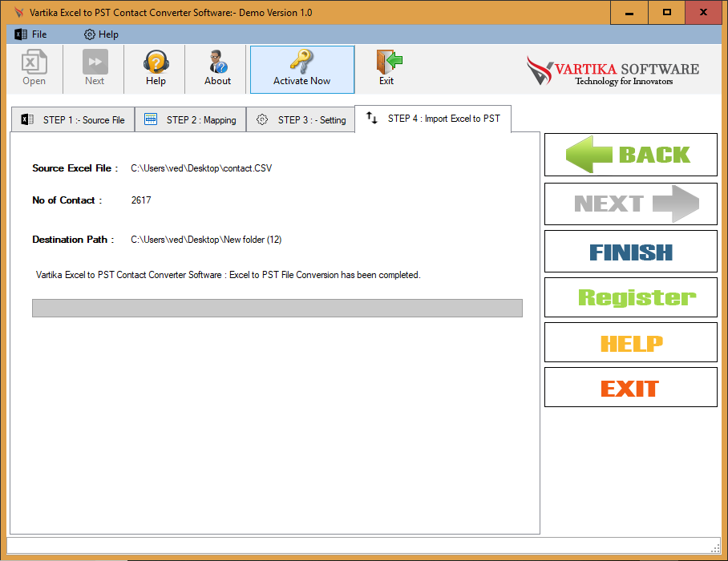Viewport: 728px width, 561px height.
Task: Click the No of Contact label
Action: (67, 200)
